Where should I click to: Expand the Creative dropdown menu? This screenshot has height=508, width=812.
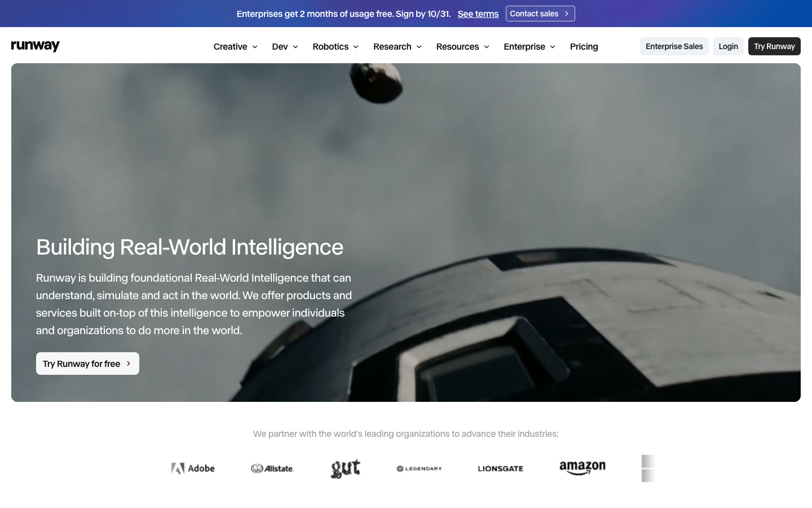point(236,46)
